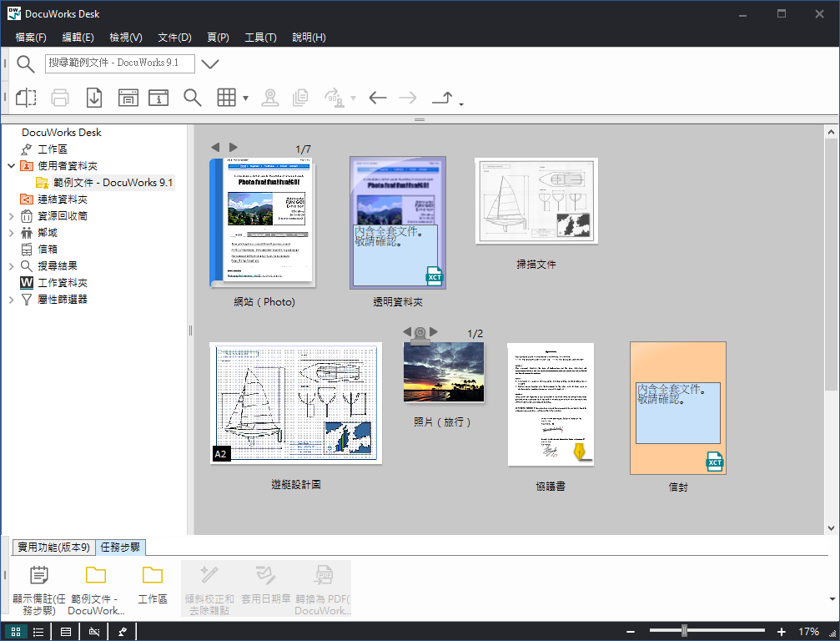
Task: Click the show annotation notes toolbar icon
Action: pyautogui.click(x=128, y=98)
